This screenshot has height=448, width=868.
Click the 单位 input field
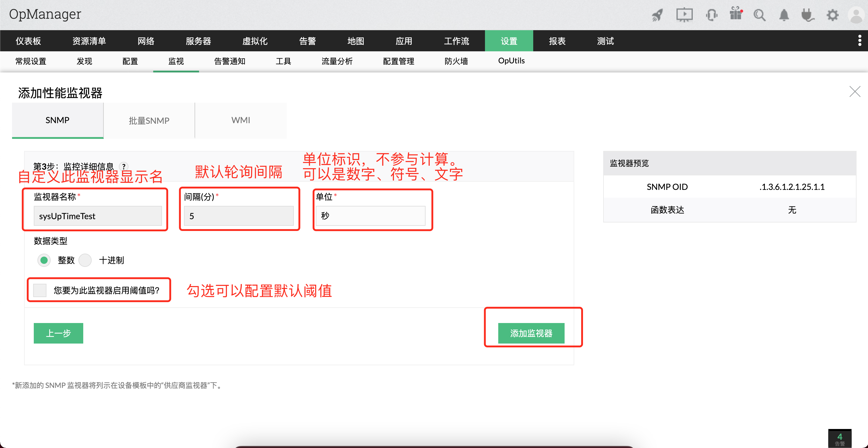(371, 216)
